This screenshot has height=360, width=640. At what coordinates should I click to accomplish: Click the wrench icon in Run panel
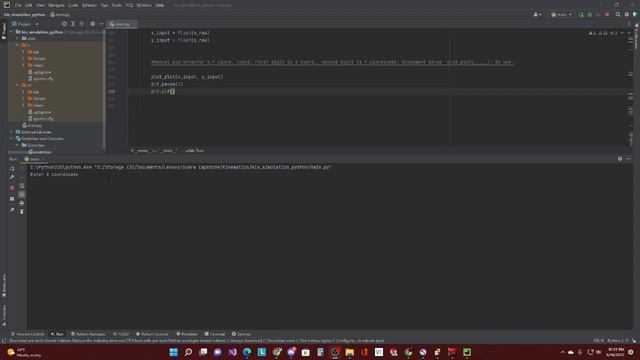click(x=12, y=177)
